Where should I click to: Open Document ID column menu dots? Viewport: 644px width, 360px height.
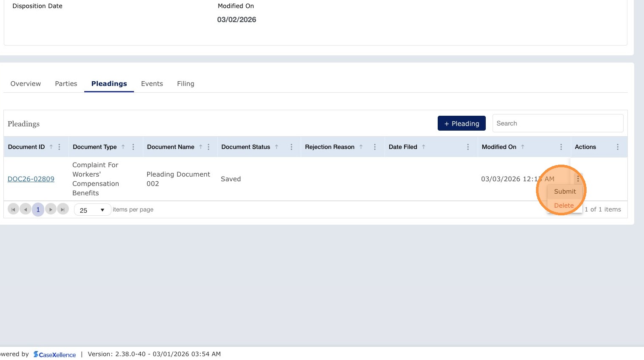(x=59, y=147)
